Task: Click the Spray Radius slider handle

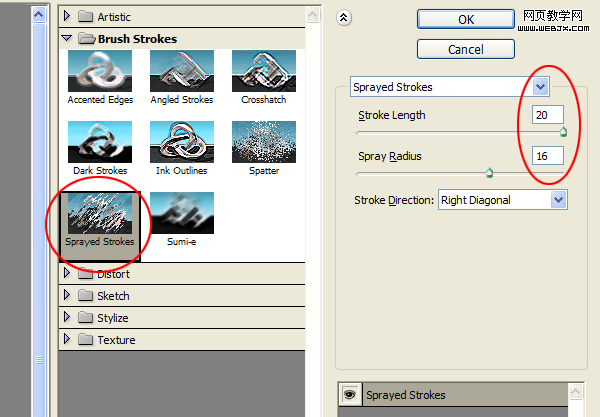Action: click(489, 173)
